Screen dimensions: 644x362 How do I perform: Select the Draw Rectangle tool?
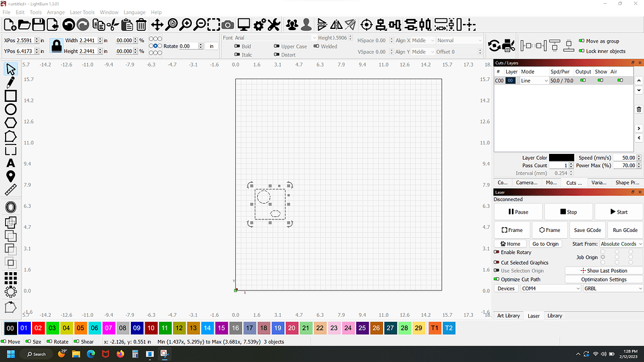[x=11, y=96]
